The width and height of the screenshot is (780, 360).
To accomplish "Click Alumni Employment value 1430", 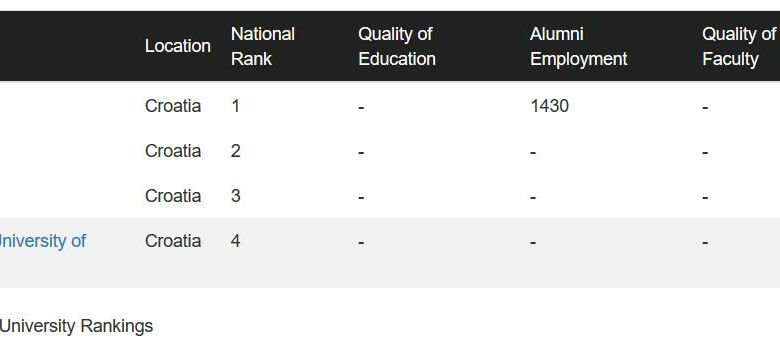I will (549, 106).
